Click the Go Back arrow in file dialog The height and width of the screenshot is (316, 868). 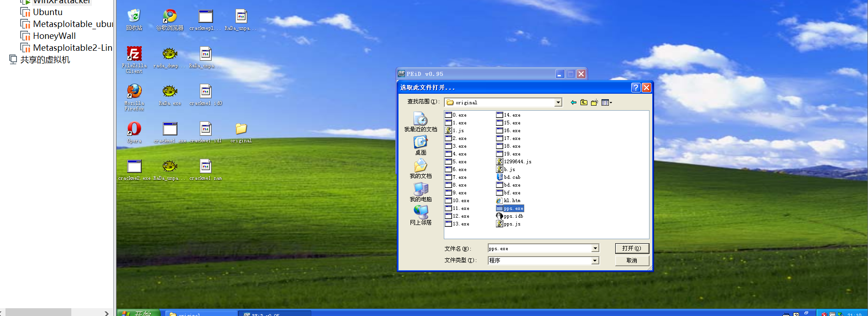click(x=573, y=102)
